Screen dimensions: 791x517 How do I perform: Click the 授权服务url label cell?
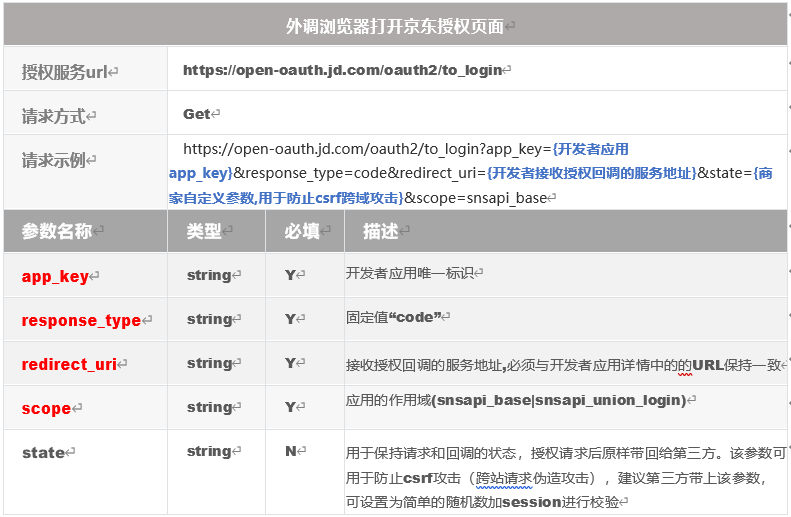[x=66, y=72]
